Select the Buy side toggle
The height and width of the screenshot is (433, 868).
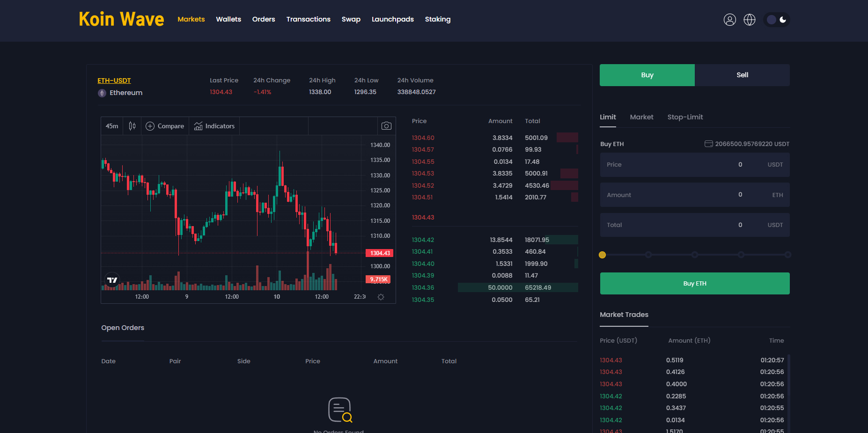pyautogui.click(x=647, y=75)
